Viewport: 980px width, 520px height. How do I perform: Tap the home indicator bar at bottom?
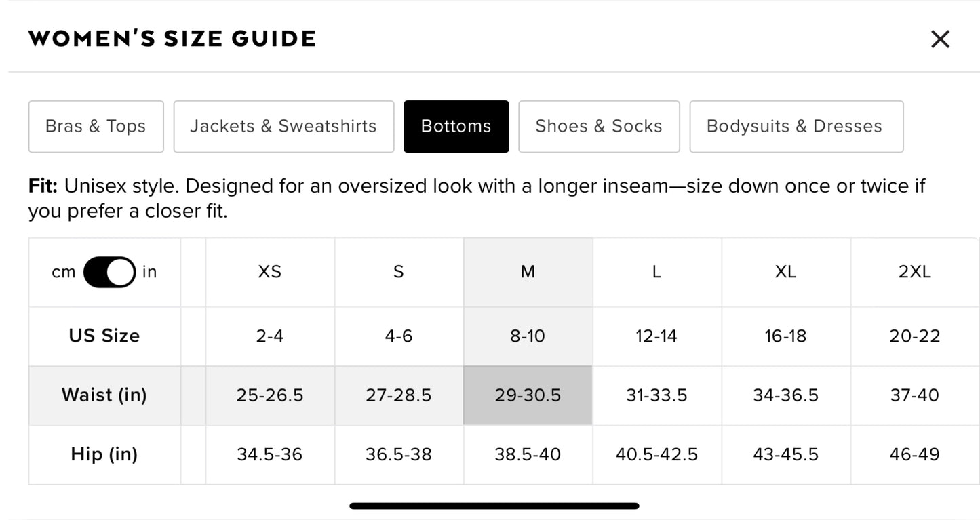pyautogui.click(x=494, y=506)
